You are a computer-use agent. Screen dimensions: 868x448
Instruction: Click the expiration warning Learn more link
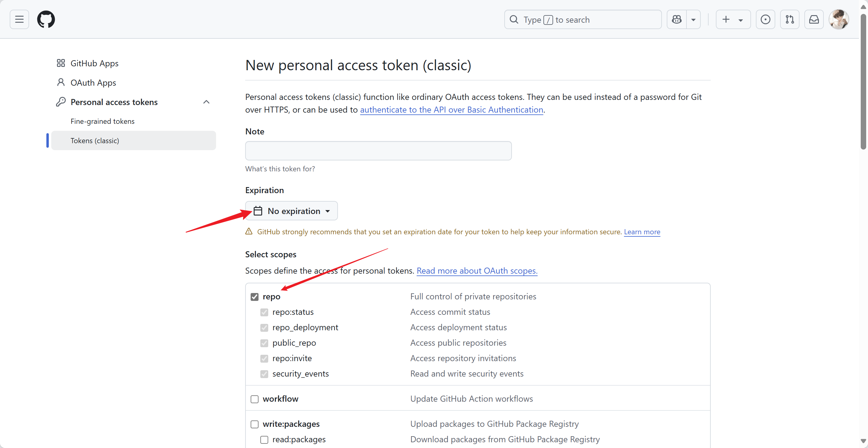click(x=642, y=232)
